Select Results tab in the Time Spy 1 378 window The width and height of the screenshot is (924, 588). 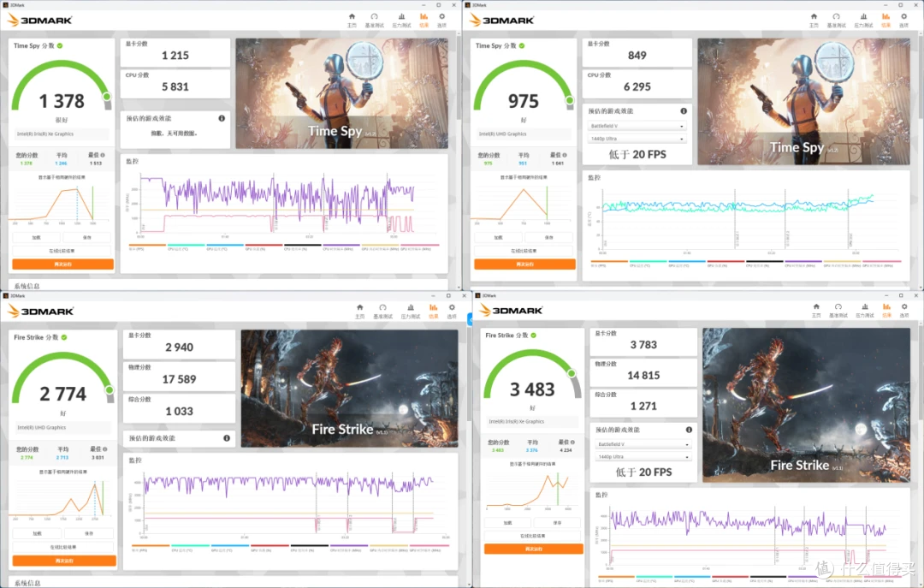(x=423, y=20)
